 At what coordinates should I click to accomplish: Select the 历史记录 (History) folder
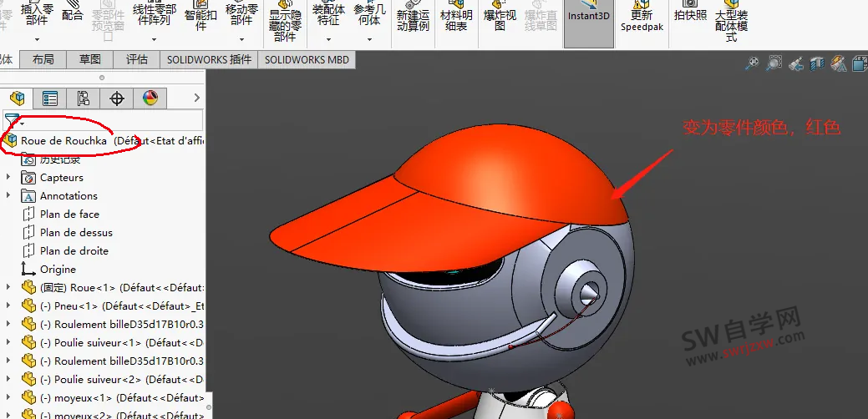click(51, 159)
